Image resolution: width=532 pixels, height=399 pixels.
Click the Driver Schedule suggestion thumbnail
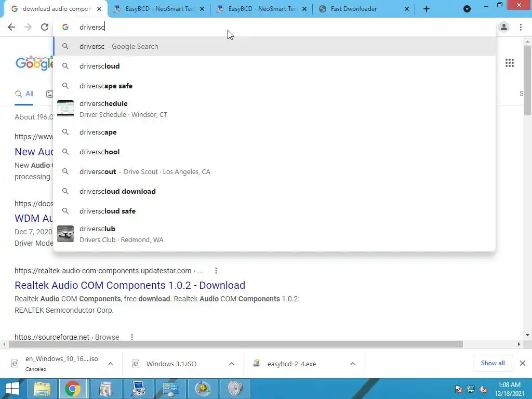(x=65, y=109)
